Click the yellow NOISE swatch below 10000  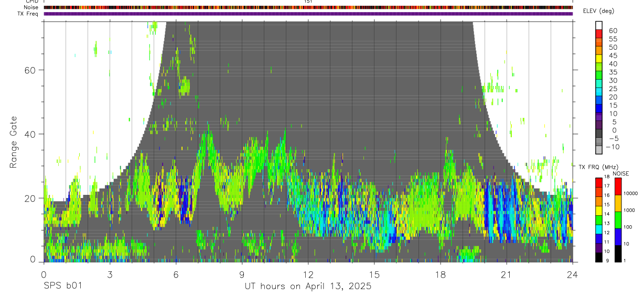pyautogui.click(x=618, y=203)
